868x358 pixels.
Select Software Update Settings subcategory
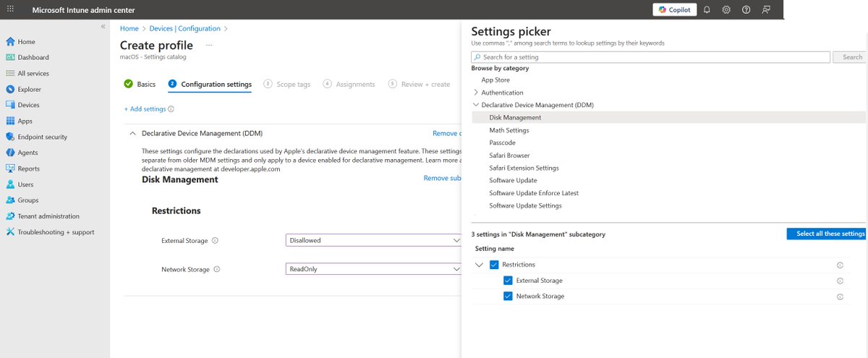tap(525, 206)
